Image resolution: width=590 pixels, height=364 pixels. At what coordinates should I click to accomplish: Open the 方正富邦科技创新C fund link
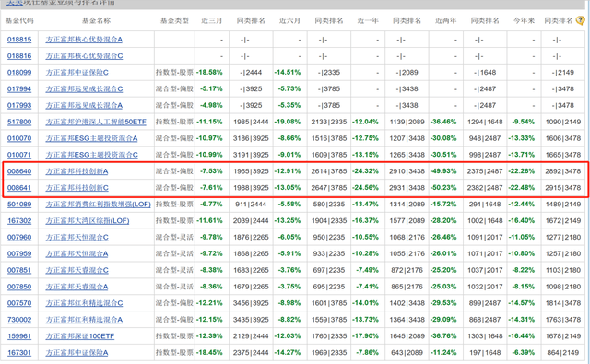77,188
